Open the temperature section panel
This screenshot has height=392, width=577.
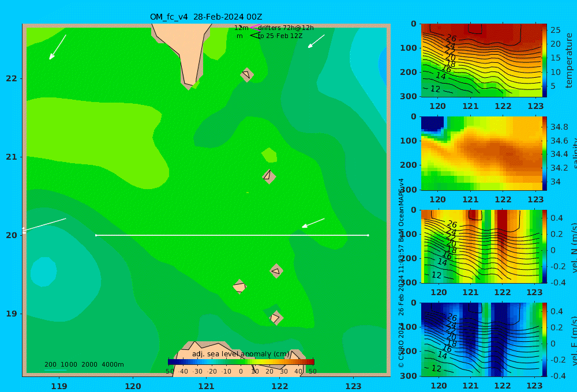point(482,61)
